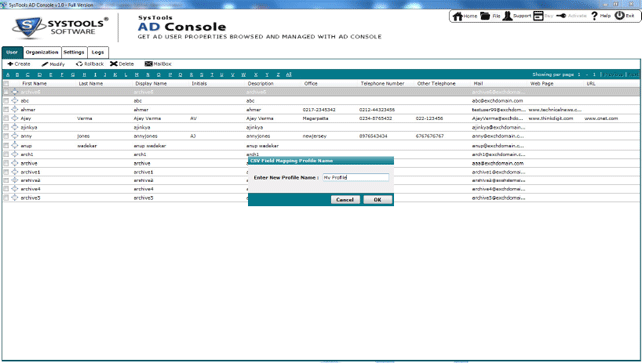Screen dimensions: 642x363
Task: Switch to the Organization tab
Action: click(x=42, y=52)
